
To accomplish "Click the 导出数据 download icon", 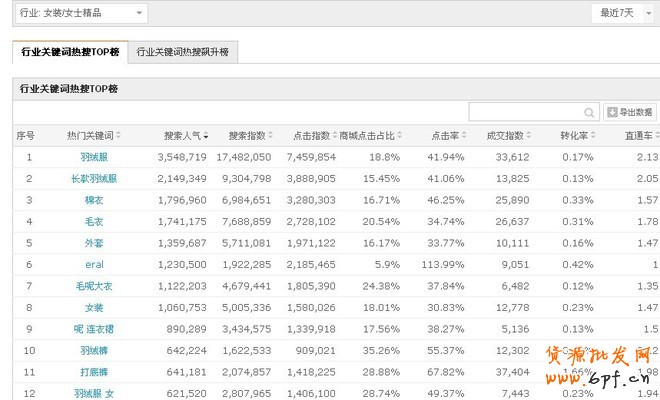I will 612,113.
